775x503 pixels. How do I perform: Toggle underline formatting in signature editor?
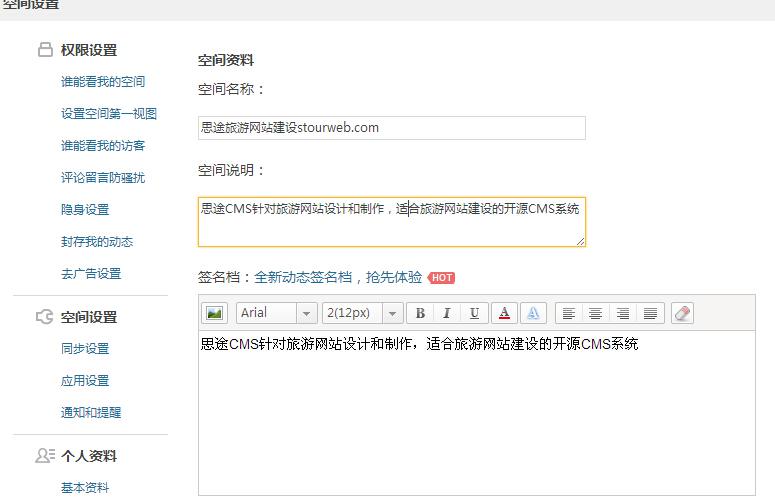tap(474, 313)
